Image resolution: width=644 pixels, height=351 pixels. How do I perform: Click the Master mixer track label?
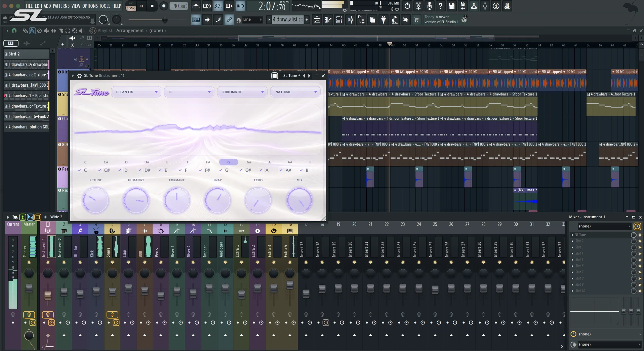[29, 224]
